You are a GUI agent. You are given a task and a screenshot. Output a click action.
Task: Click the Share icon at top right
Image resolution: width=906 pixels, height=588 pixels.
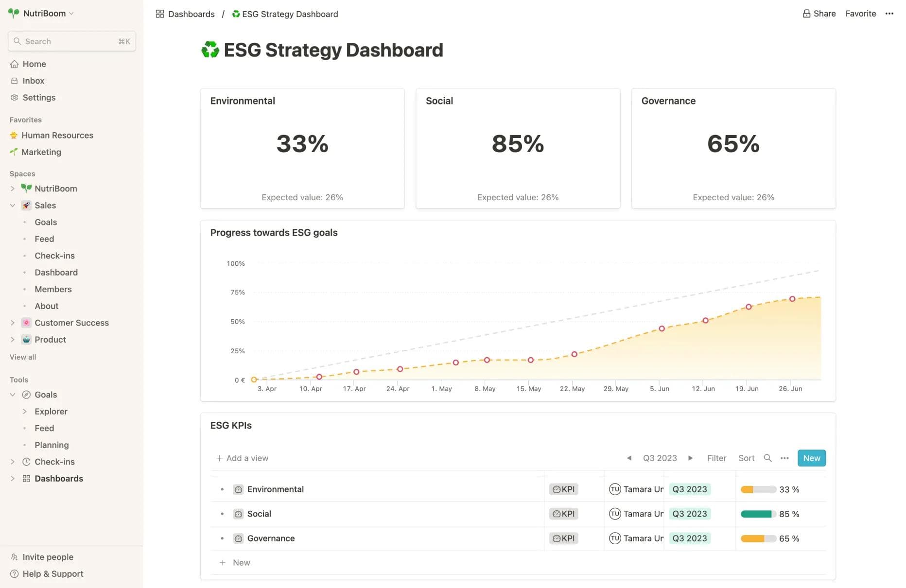[807, 14]
